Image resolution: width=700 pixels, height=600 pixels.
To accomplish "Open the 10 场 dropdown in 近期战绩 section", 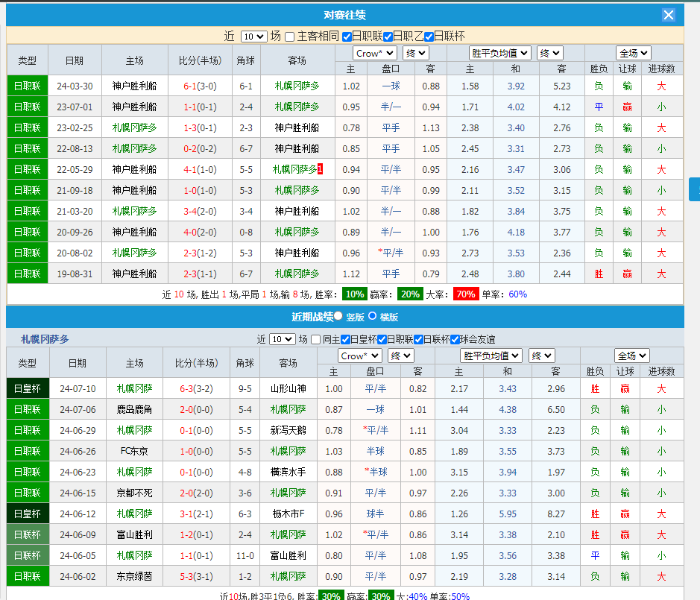I will click(282, 338).
